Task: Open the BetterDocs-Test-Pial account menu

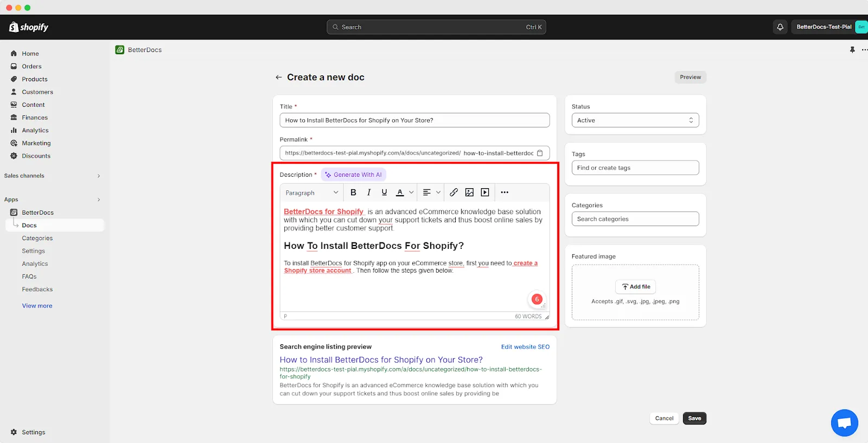Action: click(831, 27)
